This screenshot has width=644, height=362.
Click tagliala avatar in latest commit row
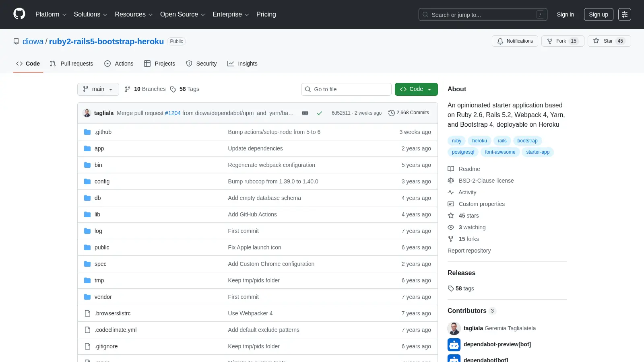click(87, 113)
